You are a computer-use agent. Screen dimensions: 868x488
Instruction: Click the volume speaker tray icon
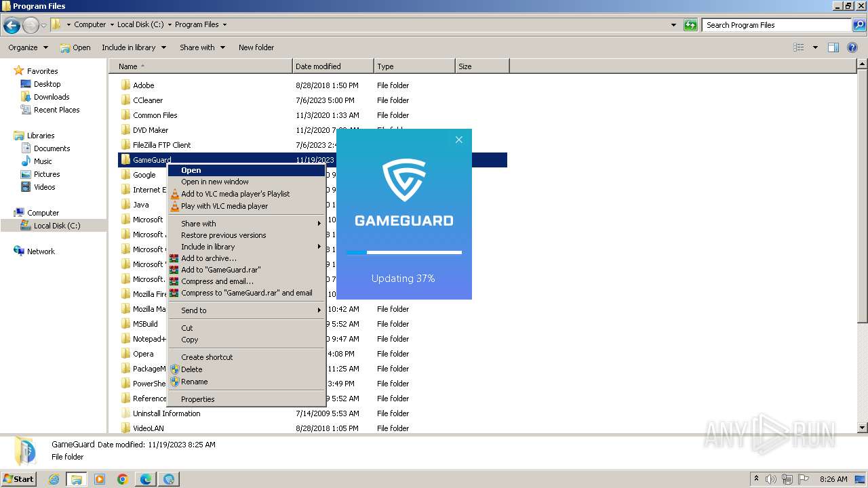(771, 479)
